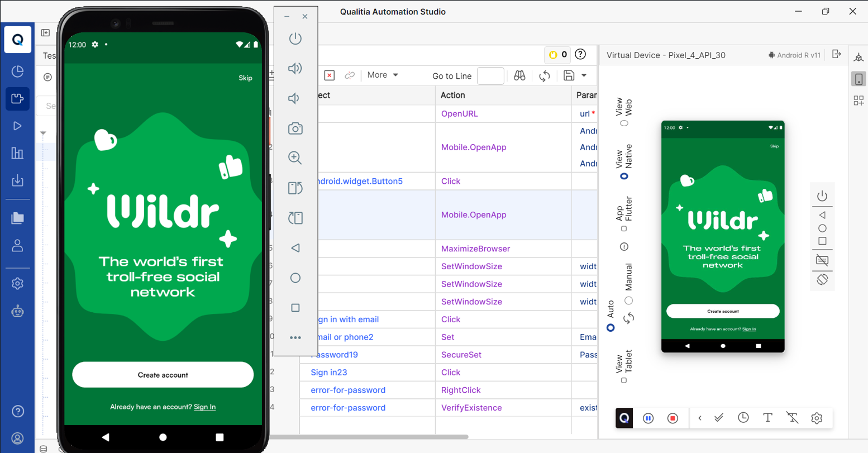Tap Create account in the large emulator
This screenshot has width=868, height=453.
163,375
